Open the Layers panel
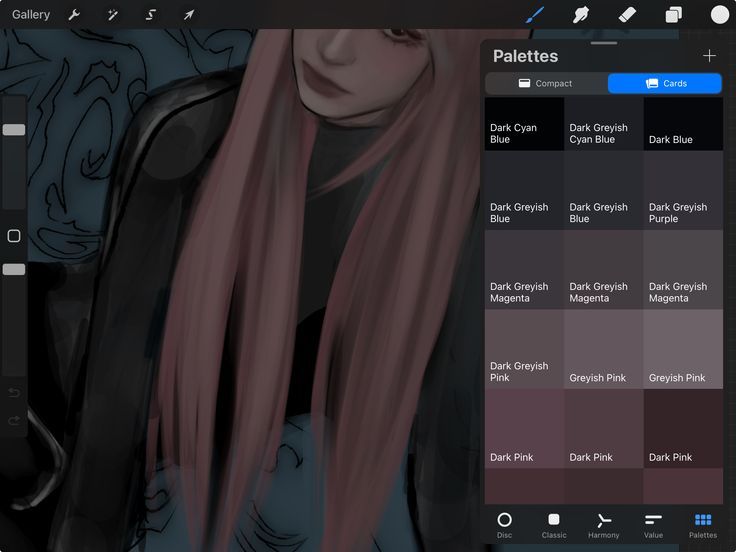The image size is (736, 552). pyautogui.click(x=674, y=15)
